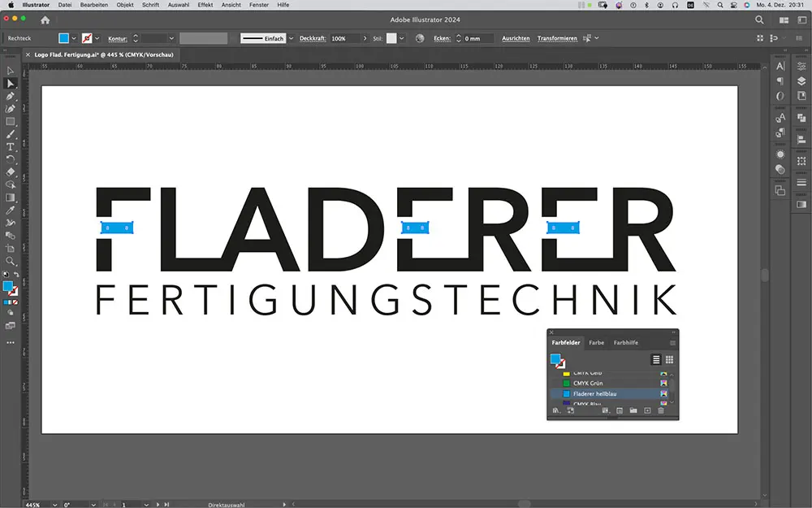812x508 pixels.
Task: Open the Objekt menu
Action: pyautogui.click(x=125, y=5)
